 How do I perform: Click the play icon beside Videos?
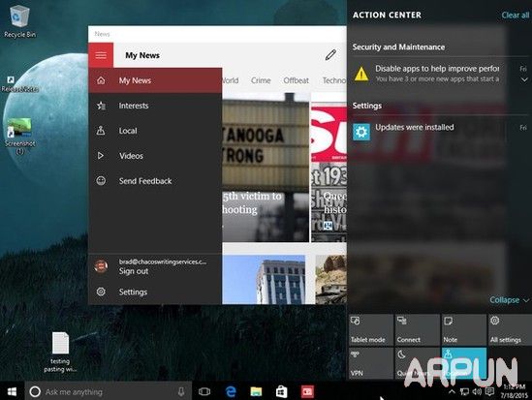(x=101, y=156)
